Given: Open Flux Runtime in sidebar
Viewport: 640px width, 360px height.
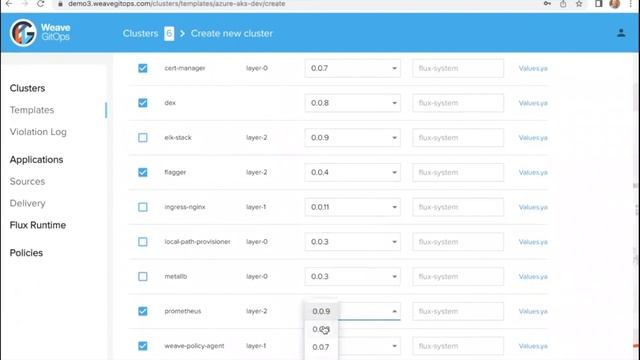Looking at the screenshot, I should point(38,225).
